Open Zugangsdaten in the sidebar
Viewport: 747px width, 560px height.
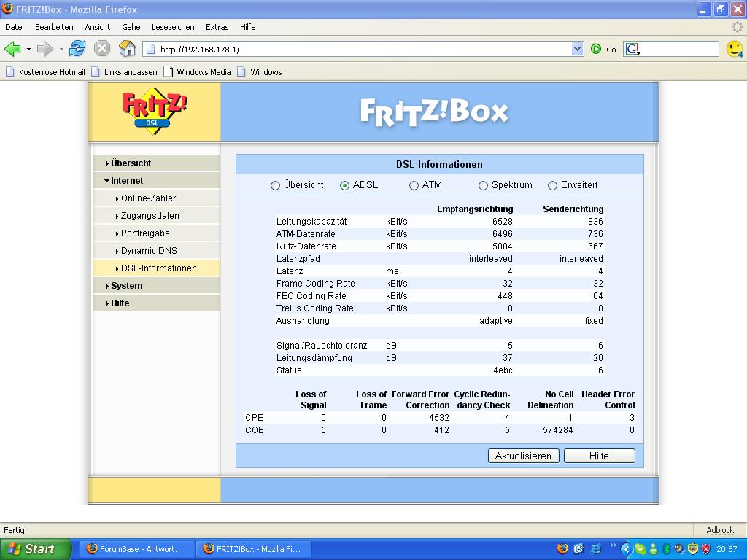point(157,216)
